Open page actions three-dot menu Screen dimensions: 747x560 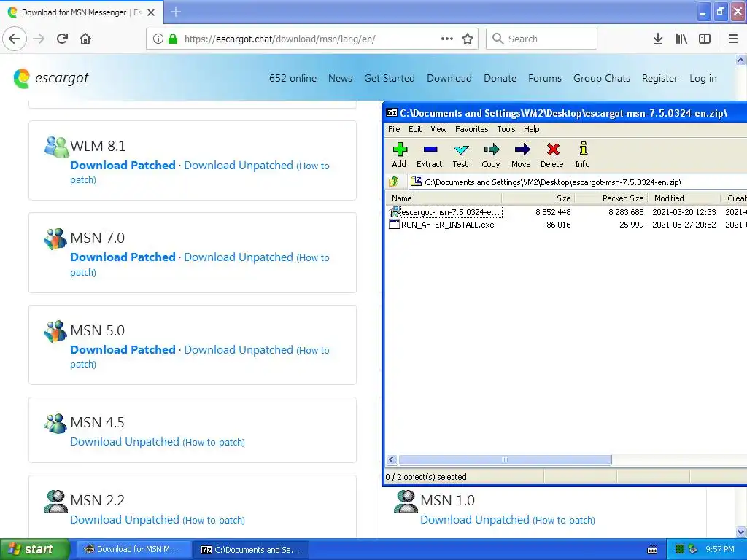tap(447, 39)
